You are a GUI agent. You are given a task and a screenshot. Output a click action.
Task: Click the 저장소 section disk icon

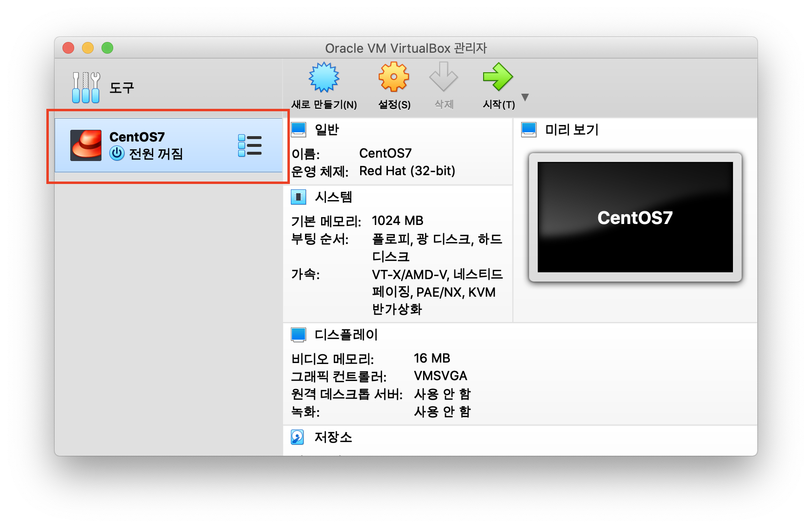click(x=298, y=437)
